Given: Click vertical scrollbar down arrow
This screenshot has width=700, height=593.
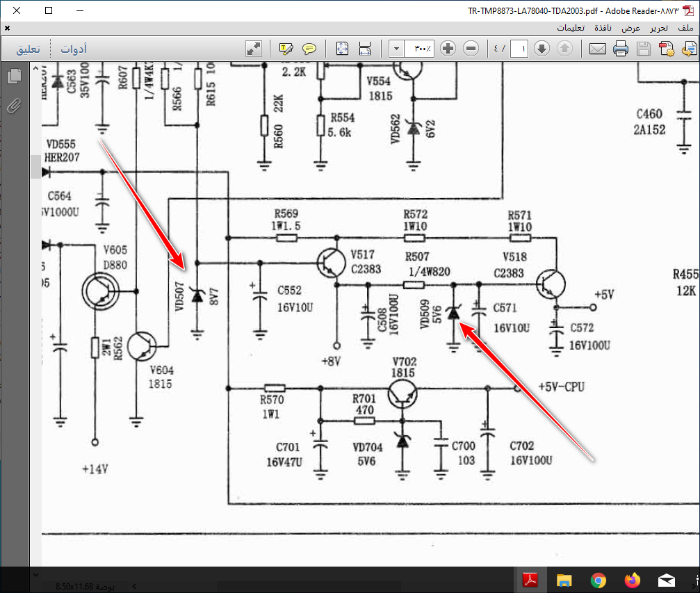Looking at the screenshot, I should [x=35, y=575].
